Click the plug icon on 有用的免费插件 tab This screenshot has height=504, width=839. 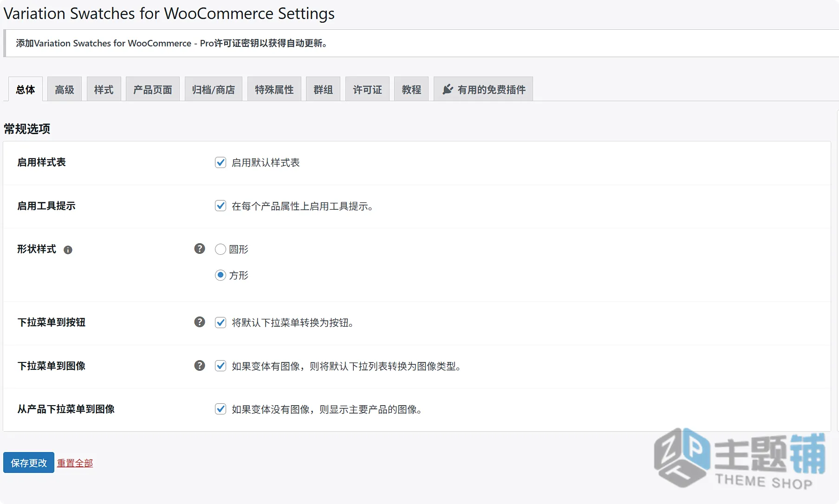click(448, 89)
